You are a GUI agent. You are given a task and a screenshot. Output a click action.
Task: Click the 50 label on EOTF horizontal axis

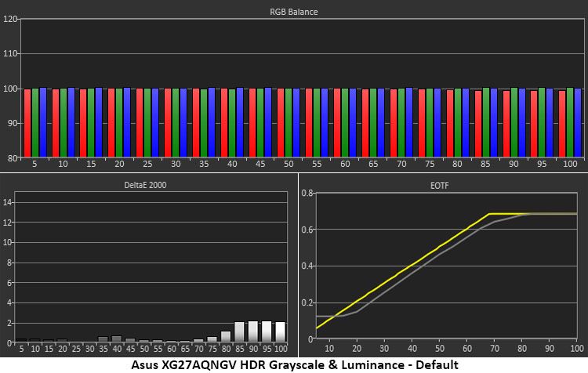pos(440,349)
